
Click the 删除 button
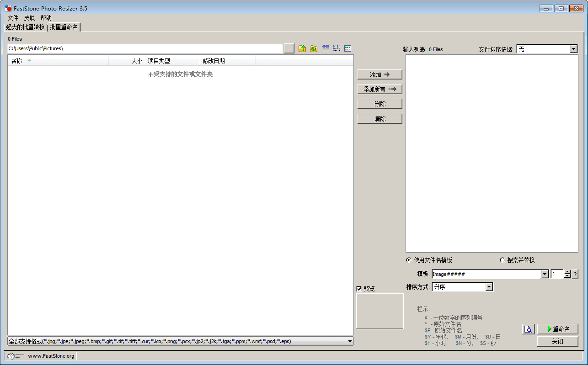380,104
